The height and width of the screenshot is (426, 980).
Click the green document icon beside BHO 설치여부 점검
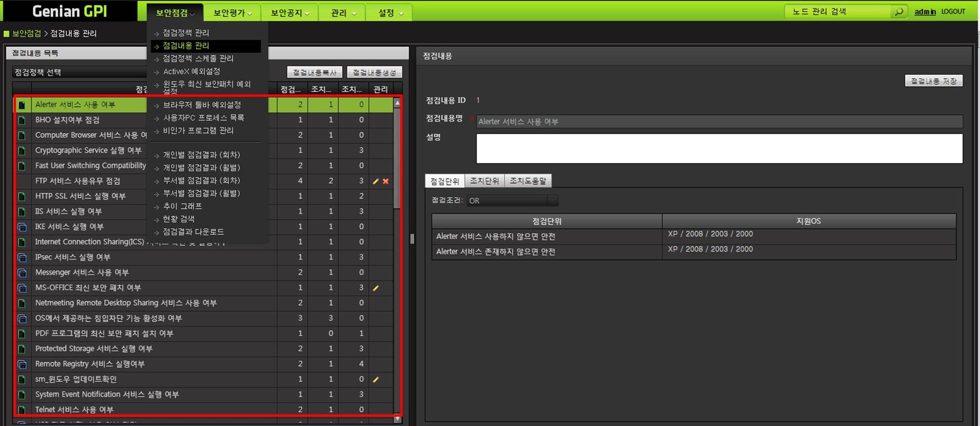pos(22,120)
